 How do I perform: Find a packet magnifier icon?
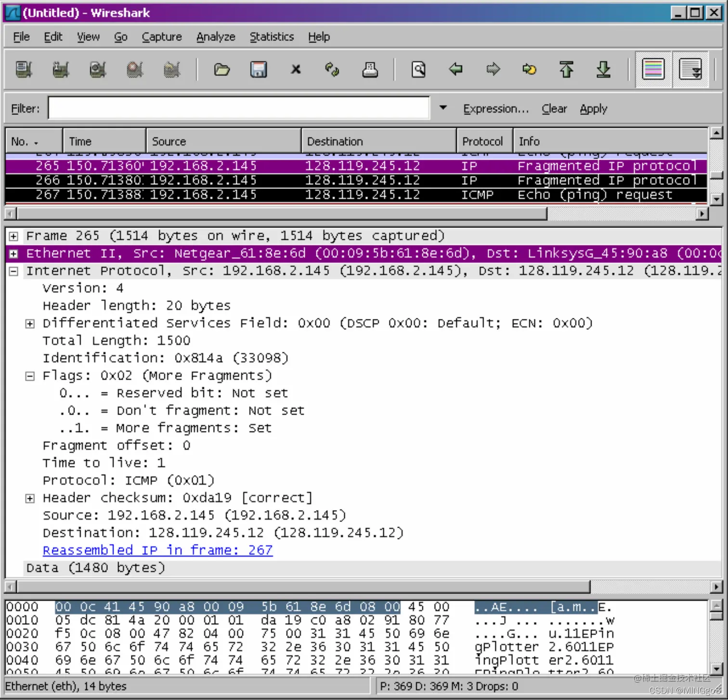pyautogui.click(x=418, y=70)
